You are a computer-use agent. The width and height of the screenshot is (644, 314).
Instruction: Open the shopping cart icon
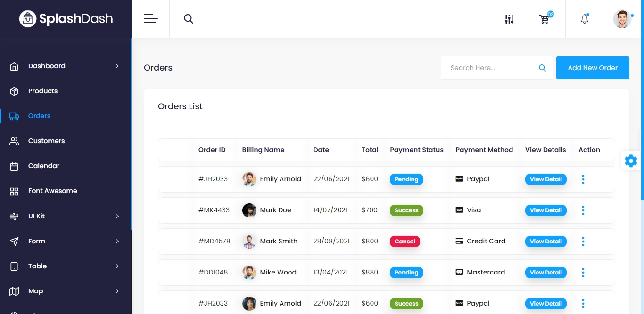coord(545,19)
